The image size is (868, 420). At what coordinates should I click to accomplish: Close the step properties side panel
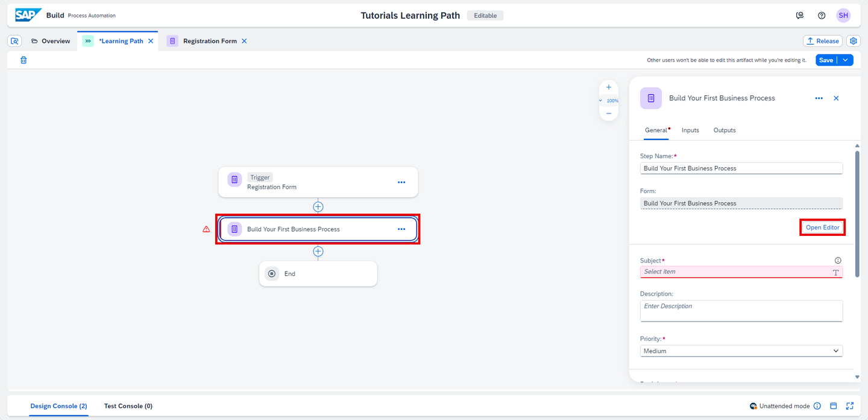[x=836, y=98]
